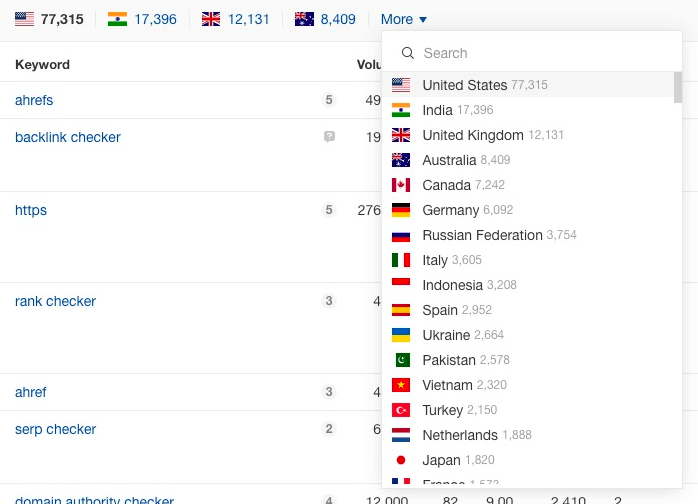
Task: Switch to India tab showing 17,396
Action: coord(142,19)
